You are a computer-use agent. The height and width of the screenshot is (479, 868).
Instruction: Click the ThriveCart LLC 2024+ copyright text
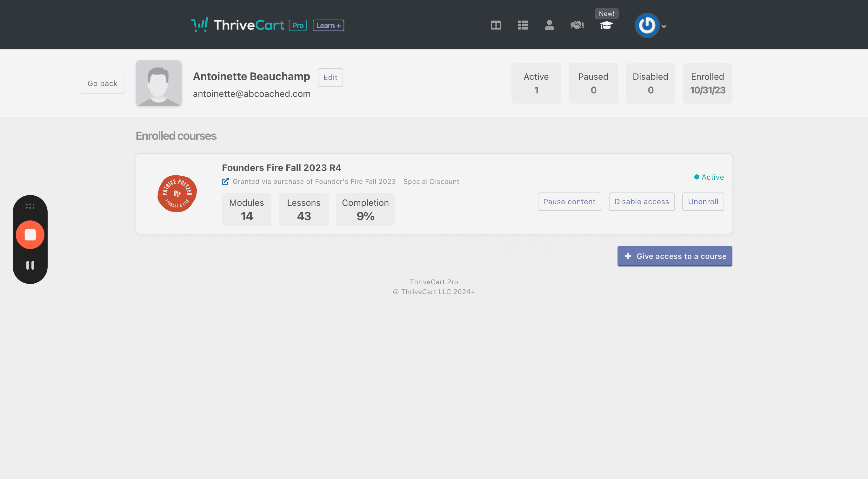point(434,292)
